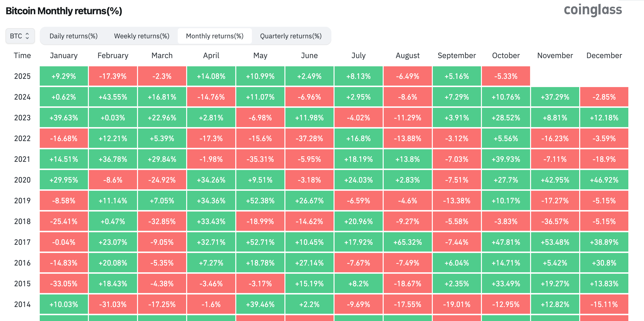Click the -33.05% January 2015 cell
This screenshot has height=321, width=644.
64,284
